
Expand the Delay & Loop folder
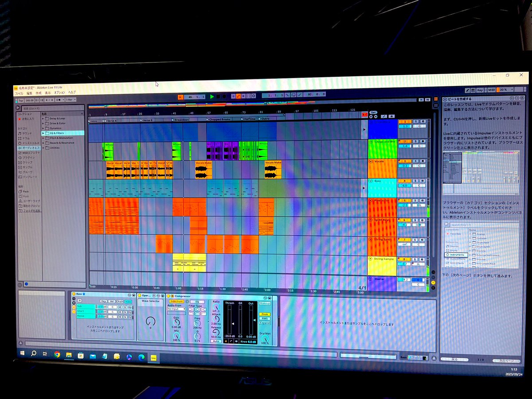pyautogui.click(x=43, y=118)
